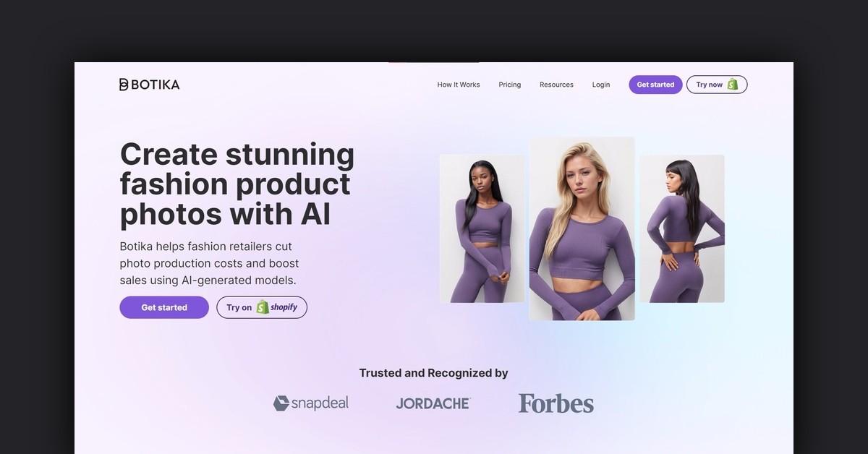Click the Jordache logo
The height and width of the screenshot is (454, 868).
[x=433, y=403]
